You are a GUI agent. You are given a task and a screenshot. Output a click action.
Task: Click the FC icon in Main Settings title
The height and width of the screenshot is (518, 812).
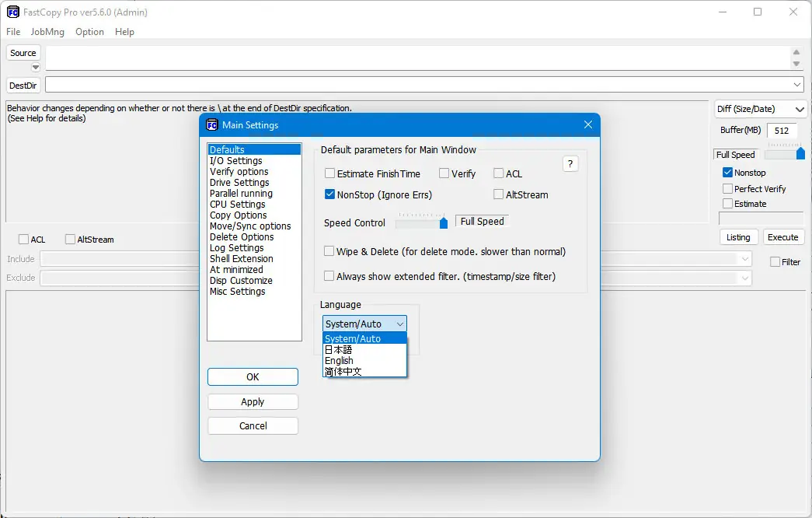click(x=212, y=125)
